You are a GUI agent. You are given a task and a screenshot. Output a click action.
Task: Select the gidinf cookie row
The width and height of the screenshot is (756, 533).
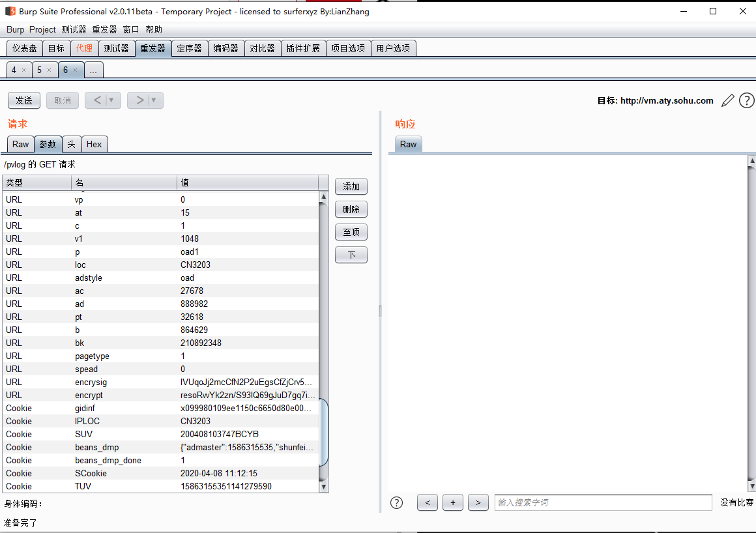point(160,408)
